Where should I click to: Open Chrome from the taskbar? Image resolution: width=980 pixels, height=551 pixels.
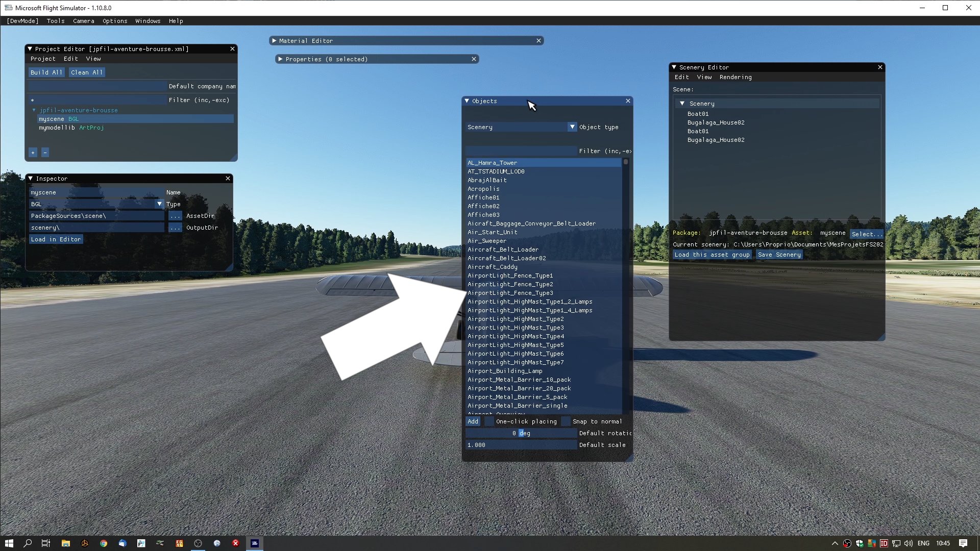click(104, 543)
